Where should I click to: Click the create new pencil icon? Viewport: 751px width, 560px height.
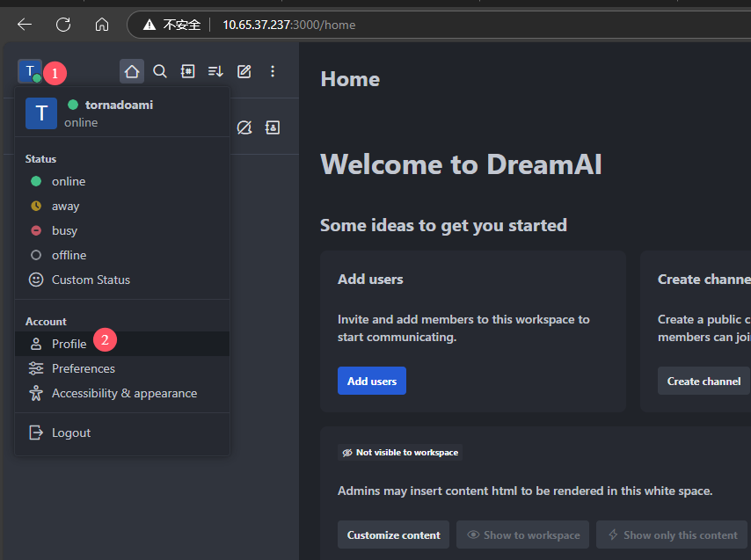tap(244, 71)
